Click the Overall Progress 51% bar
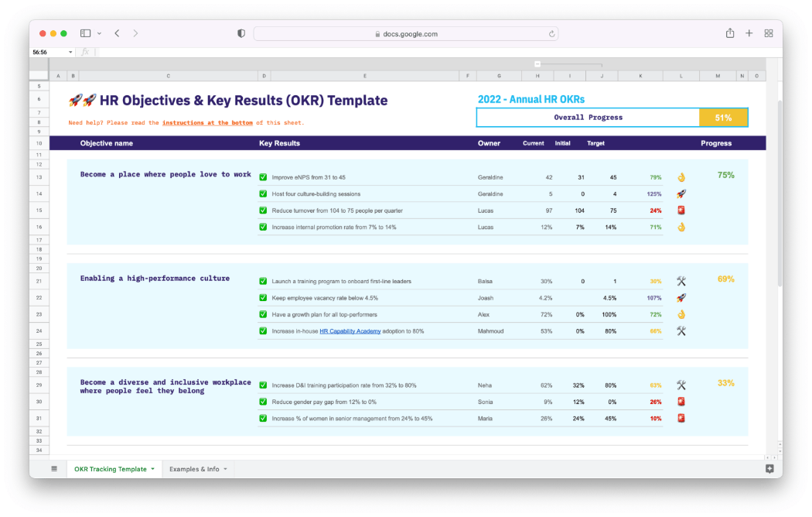This screenshot has width=812, height=517. point(612,118)
